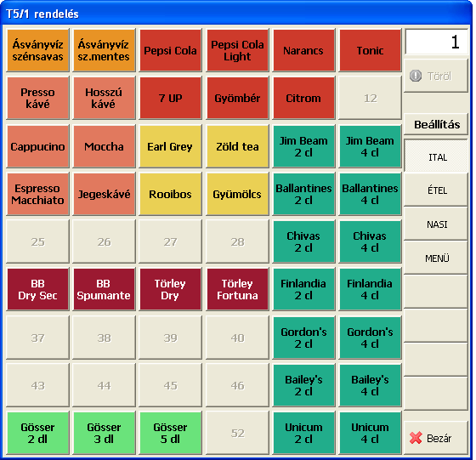Click empty slot 46

click(237, 385)
